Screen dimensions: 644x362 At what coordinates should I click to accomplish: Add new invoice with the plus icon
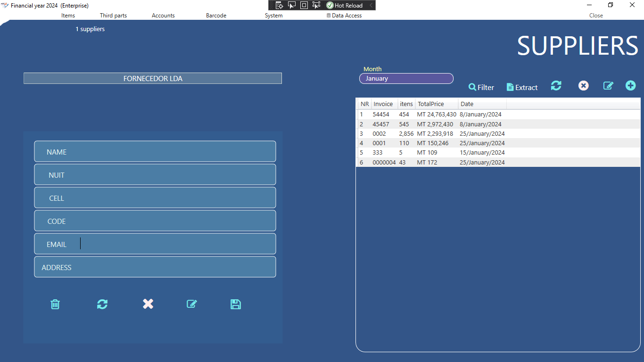click(630, 86)
